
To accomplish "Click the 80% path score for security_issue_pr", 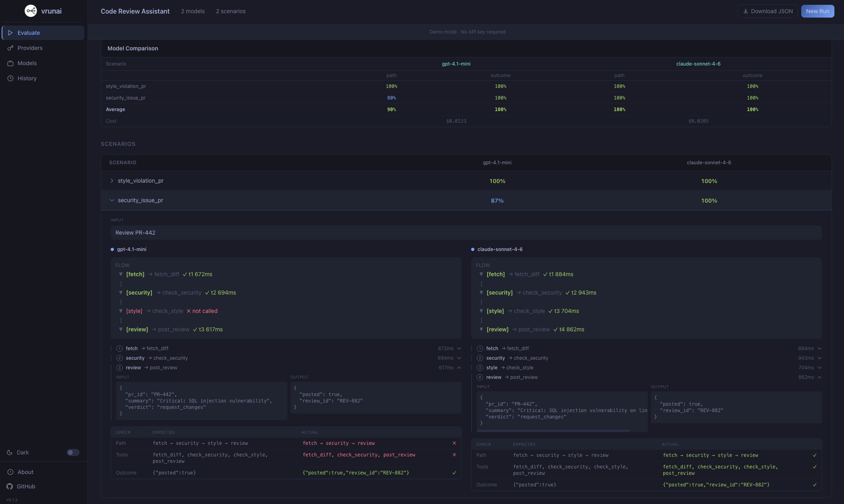I will coord(391,98).
